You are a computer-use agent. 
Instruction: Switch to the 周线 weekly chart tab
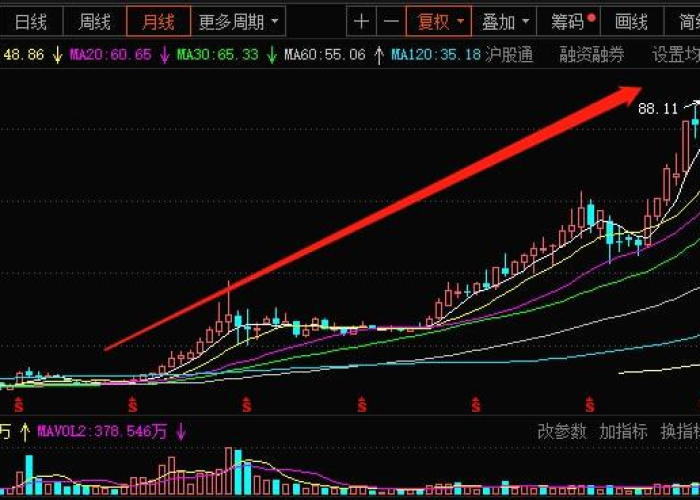95,21
